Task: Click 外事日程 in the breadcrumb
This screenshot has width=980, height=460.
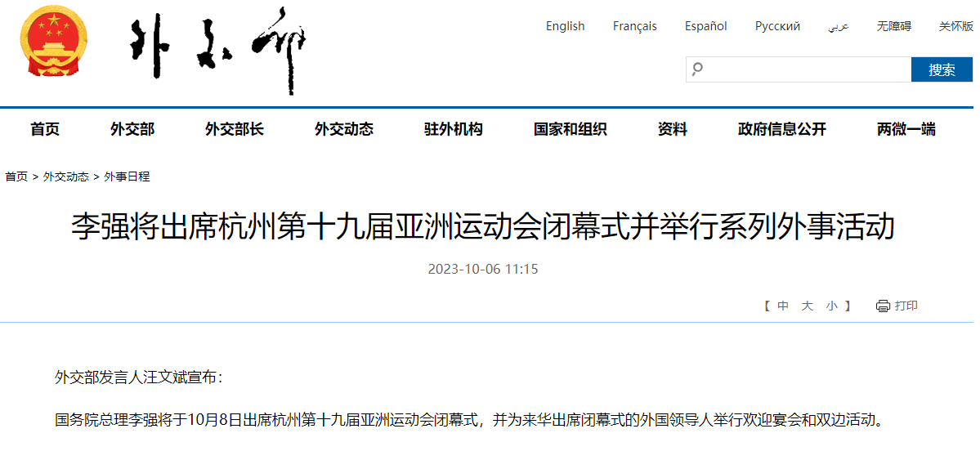Action: [127, 176]
